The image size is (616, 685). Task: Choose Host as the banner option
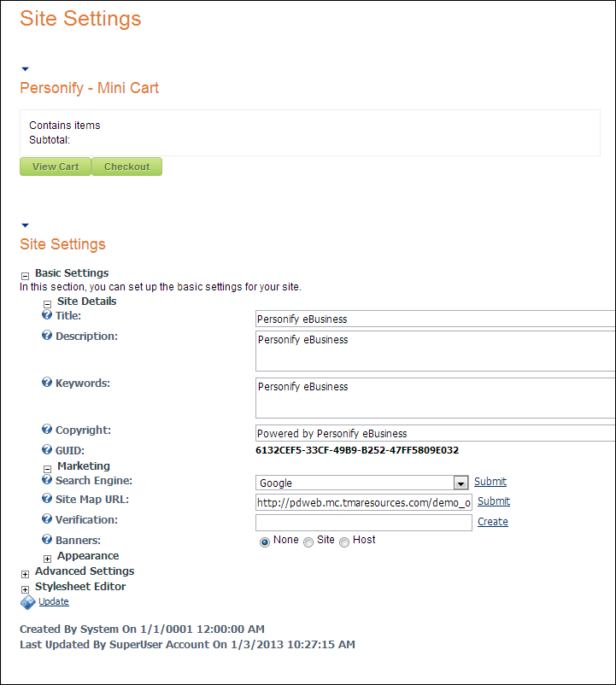coord(344,540)
